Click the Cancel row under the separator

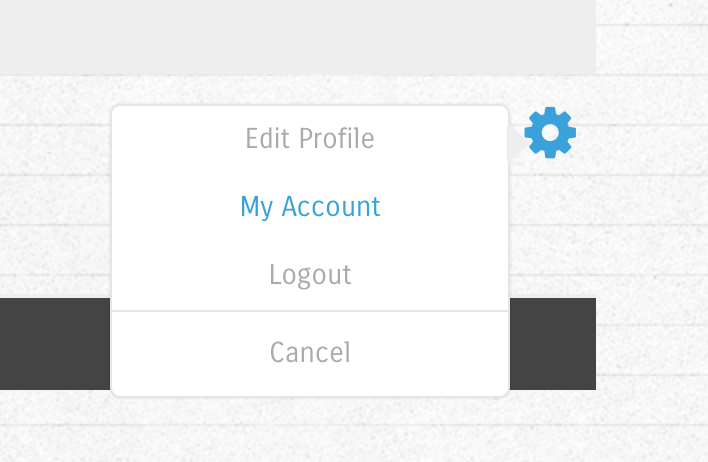(x=310, y=352)
